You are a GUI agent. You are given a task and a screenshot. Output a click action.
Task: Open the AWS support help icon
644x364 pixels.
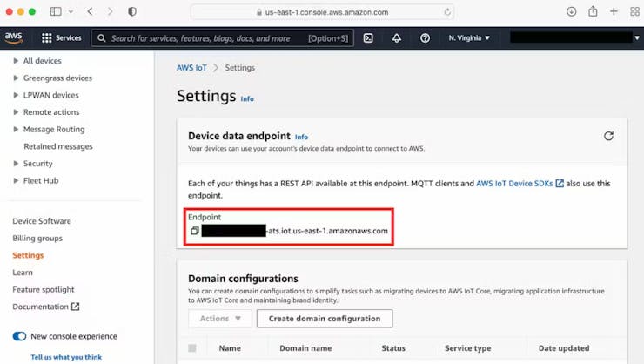(x=425, y=38)
